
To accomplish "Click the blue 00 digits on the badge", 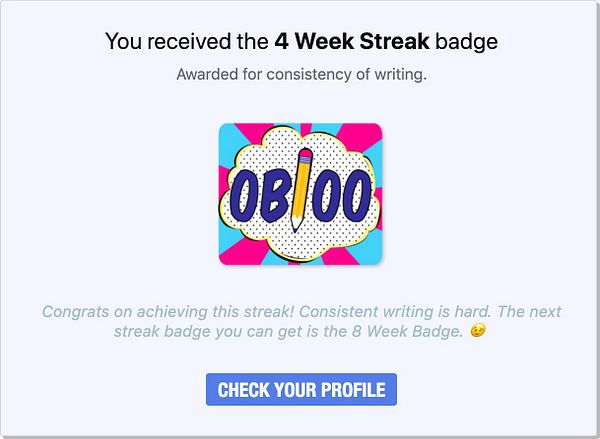I will 342,196.
